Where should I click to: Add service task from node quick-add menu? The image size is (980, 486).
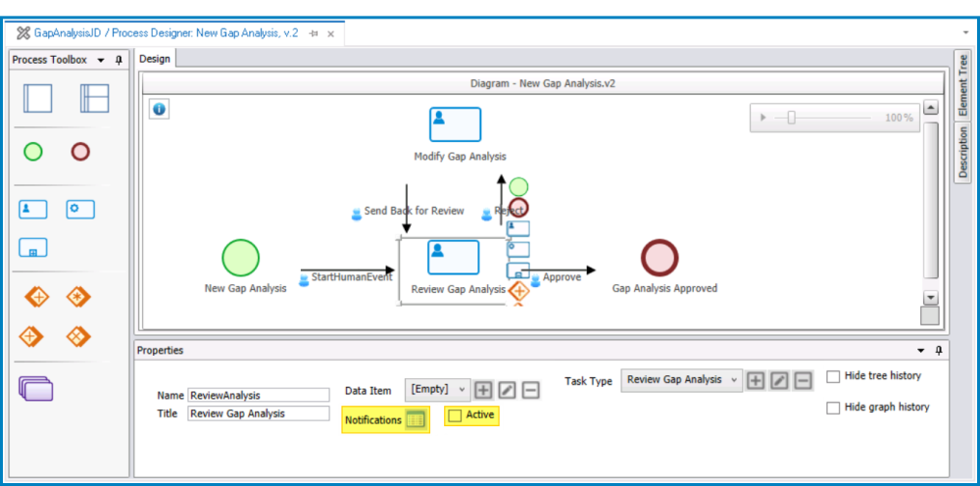[518, 249]
